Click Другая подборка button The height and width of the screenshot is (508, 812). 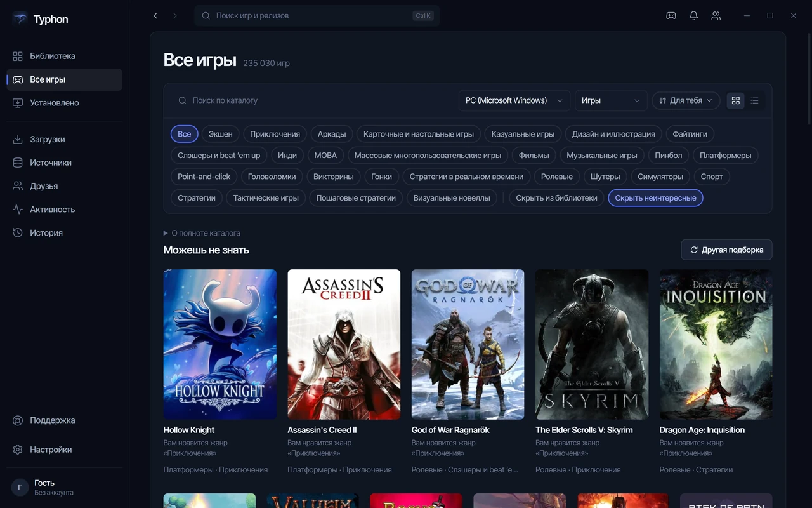coord(726,250)
